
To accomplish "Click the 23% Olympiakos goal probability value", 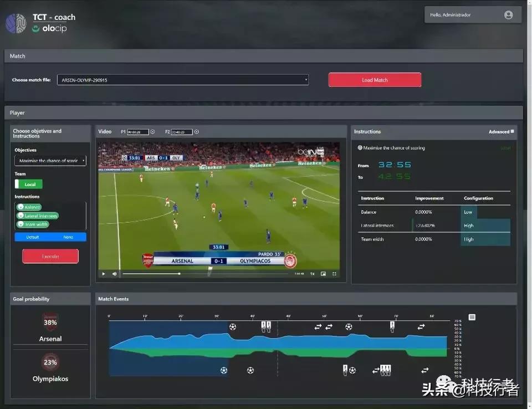I will tap(50, 362).
